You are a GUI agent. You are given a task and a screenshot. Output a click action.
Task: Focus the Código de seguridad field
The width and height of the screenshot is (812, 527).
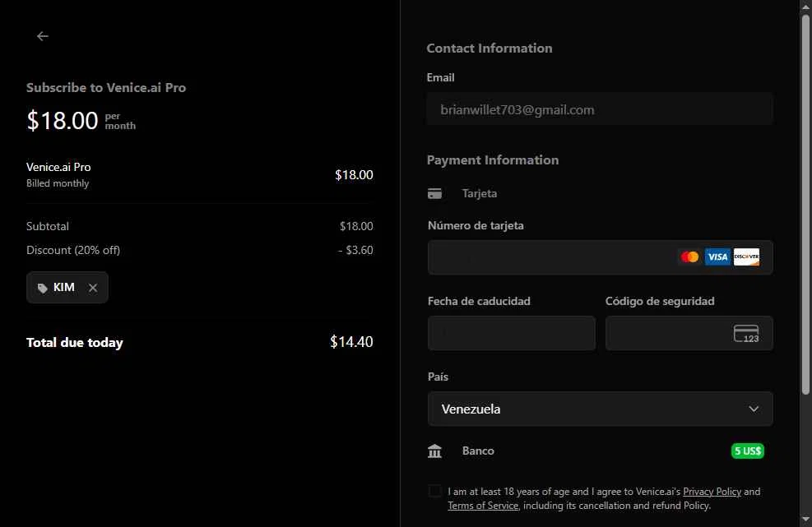pos(689,334)
